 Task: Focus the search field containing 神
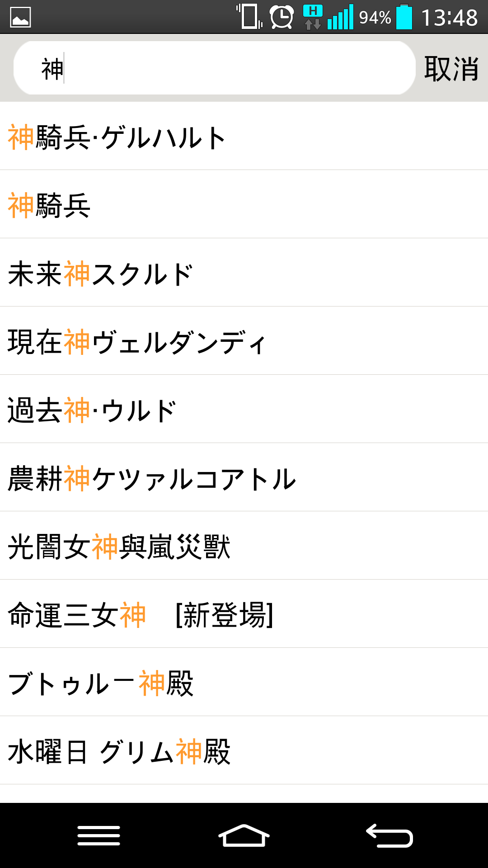tap(215, 68)
